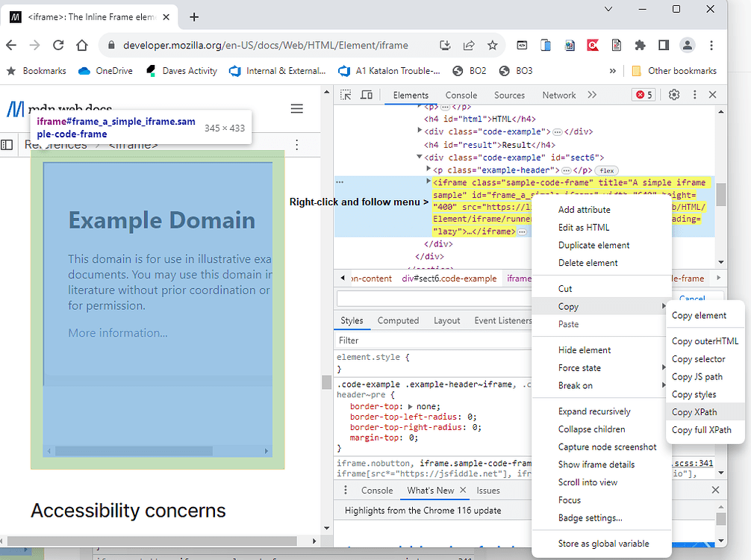Switch to the Computed styles tab
The height and width of the screenshot is (560, 751).
(x=398, y=320)
